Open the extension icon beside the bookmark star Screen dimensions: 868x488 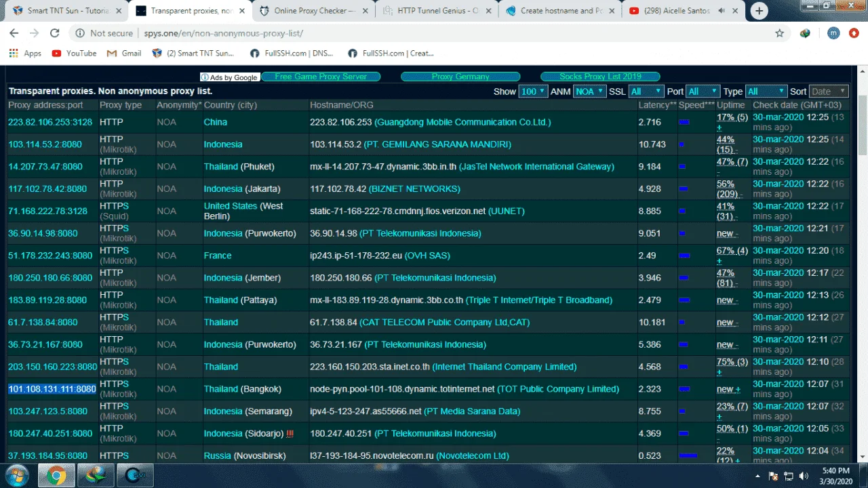tap(805, 33)
